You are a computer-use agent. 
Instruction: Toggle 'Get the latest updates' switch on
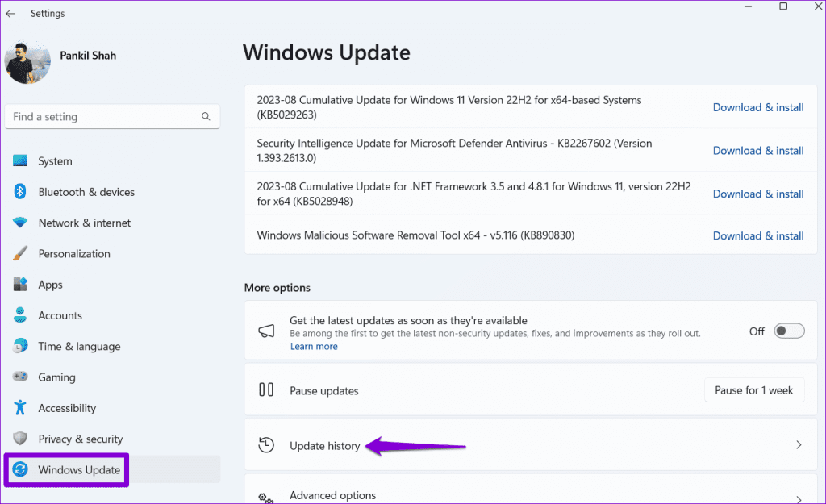(789, 331)
